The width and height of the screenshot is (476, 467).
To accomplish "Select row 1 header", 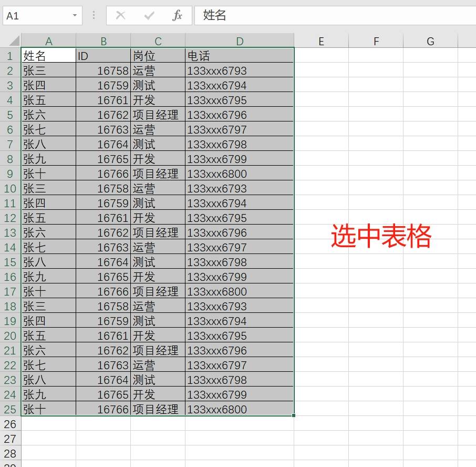I will pos(10,56).
